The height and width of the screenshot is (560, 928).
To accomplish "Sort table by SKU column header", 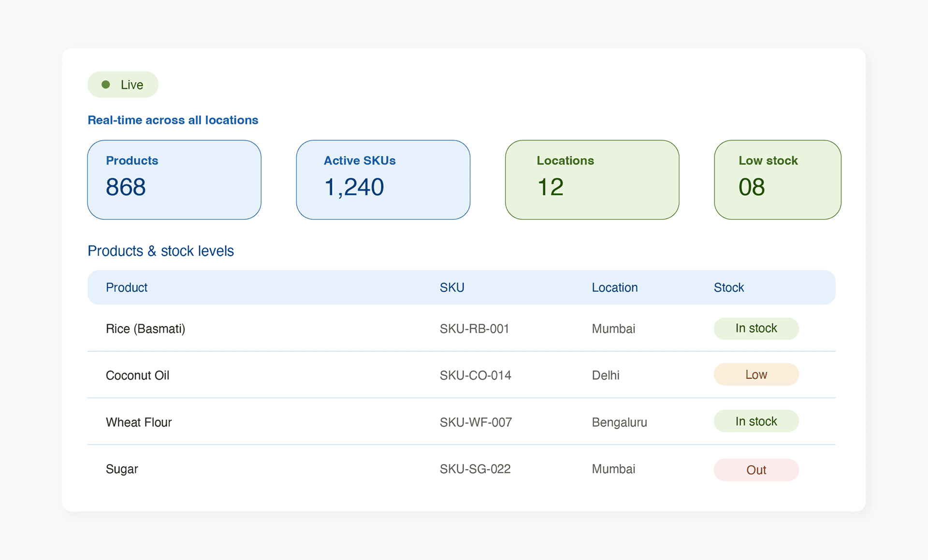I will (x=452, y=287).
